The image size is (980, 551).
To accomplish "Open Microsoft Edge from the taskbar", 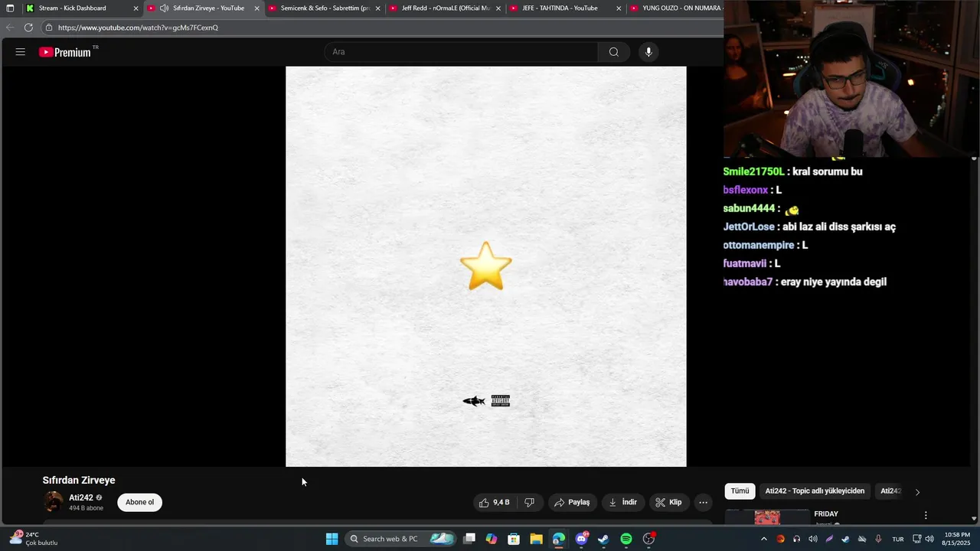I will point(559,539).
